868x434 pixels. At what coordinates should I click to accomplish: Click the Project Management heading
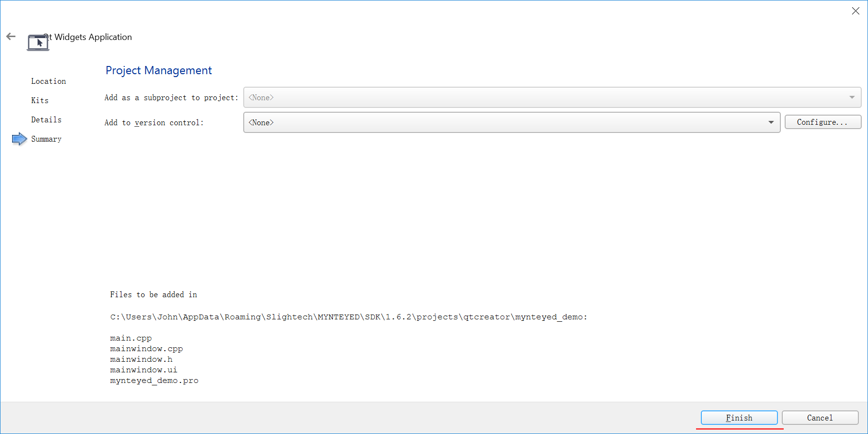pos(158,70)
